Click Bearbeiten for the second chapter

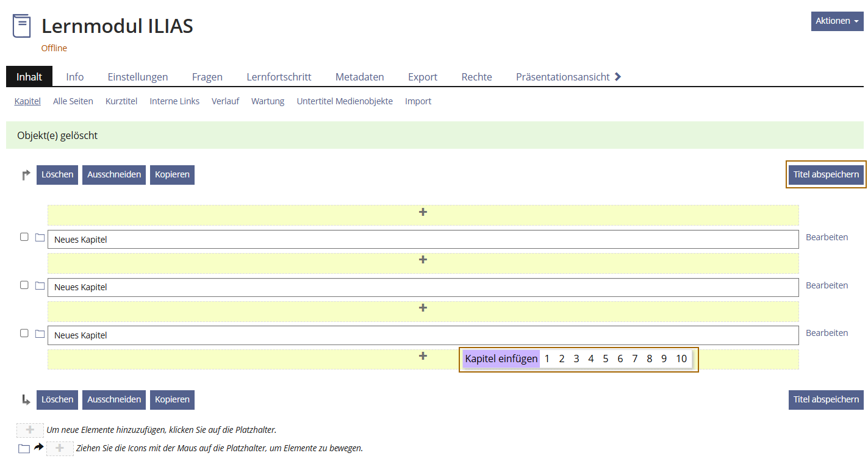(827, 285)
